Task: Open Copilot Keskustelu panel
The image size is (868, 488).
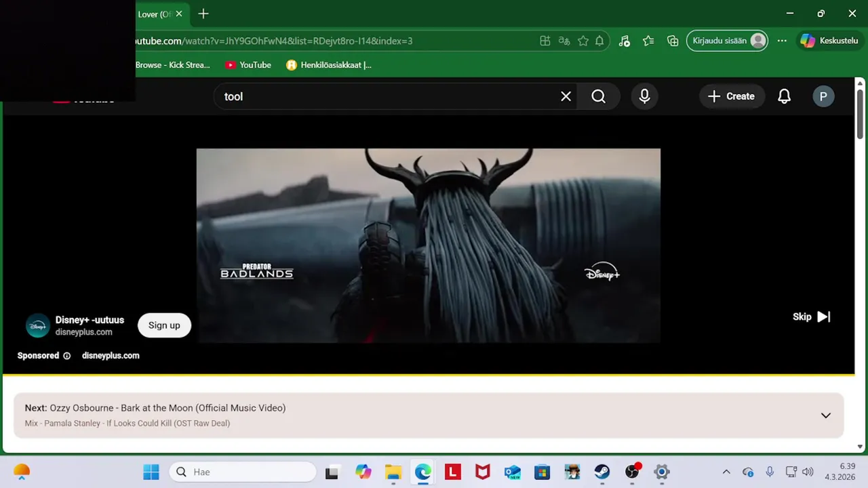Action: pos(829,41)
